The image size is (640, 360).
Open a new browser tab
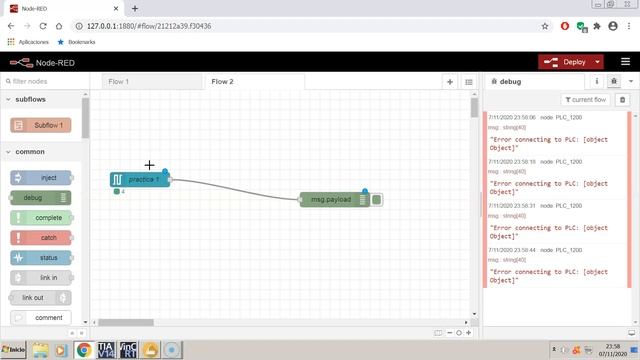click(x=135, y=8)
